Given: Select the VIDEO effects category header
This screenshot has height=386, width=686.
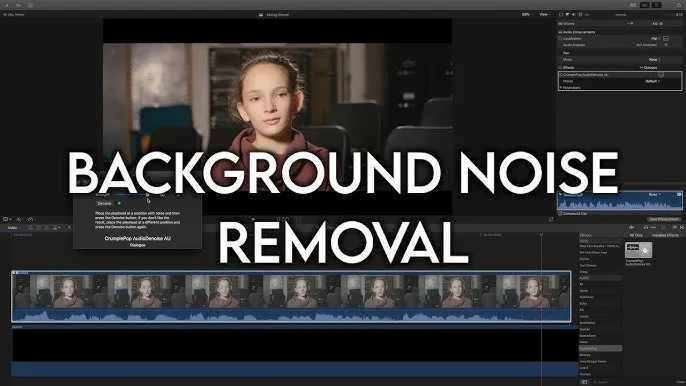Looking at the screenshot, I should click(600, 241).
